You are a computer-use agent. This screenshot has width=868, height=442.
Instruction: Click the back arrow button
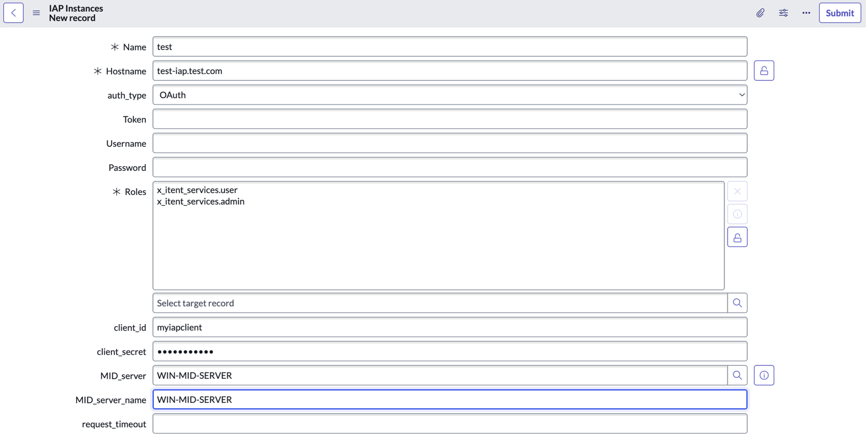pyautogui.click(x=13, y=13)
